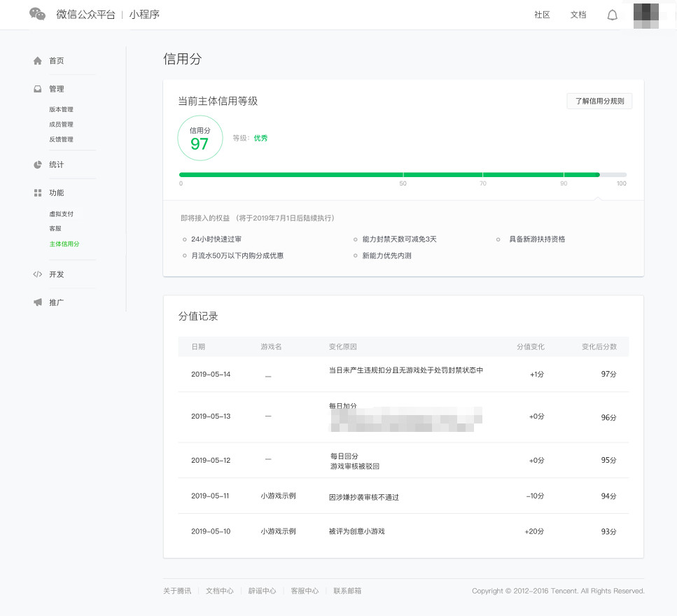Click the WeChat logo icon in the header

pos(37,14)
